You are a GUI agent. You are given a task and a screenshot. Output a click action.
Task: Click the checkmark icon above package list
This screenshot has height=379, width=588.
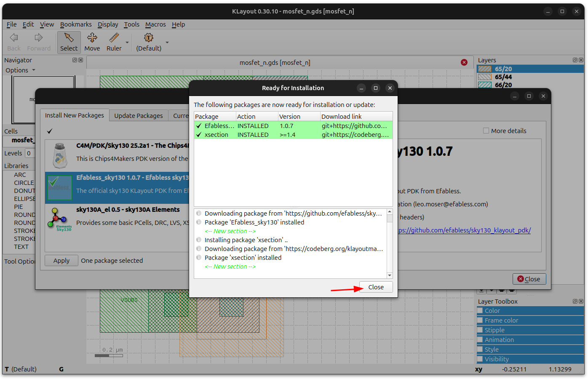click(x=50, y=131)
